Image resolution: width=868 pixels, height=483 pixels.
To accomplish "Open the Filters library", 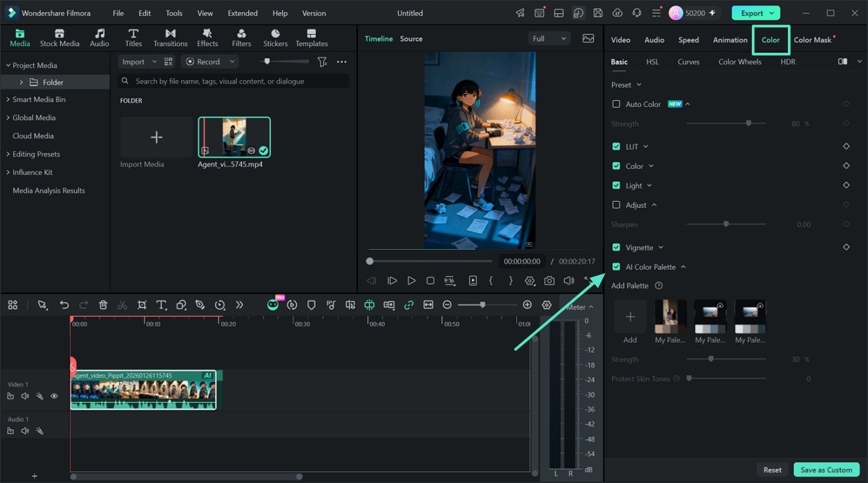I will 241,38.
